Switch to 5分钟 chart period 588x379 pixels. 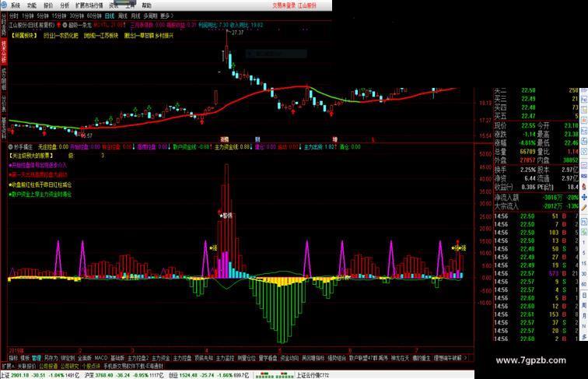click(43, 16)
